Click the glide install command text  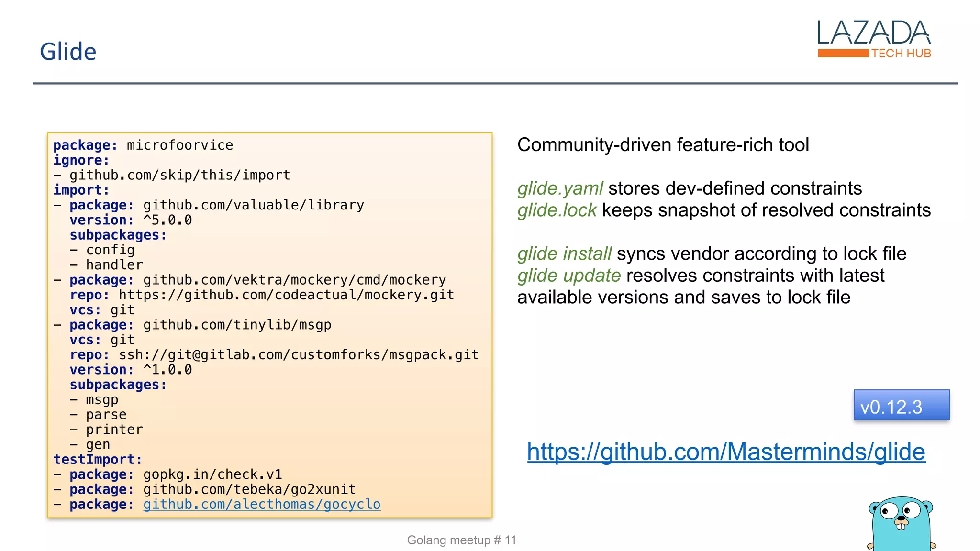coord(564,253)
